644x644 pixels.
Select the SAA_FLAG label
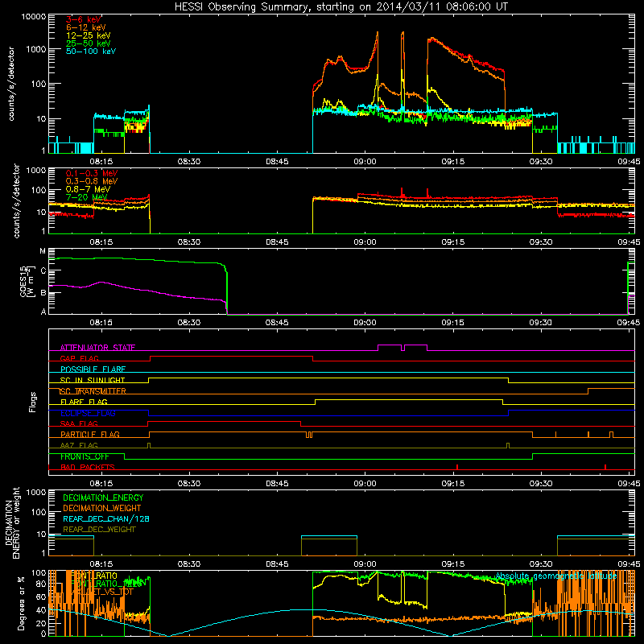[79, 423]
